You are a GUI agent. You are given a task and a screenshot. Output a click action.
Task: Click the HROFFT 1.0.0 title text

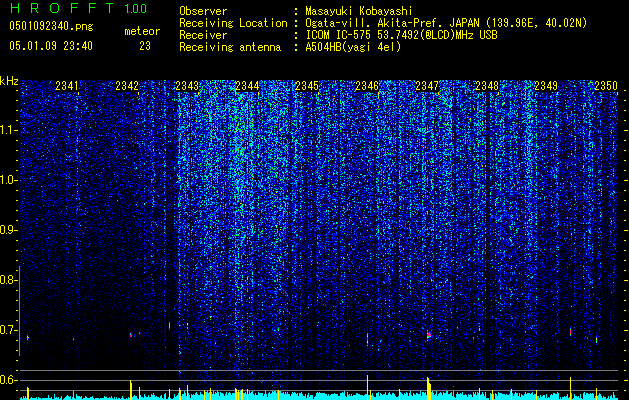[78, 8]
